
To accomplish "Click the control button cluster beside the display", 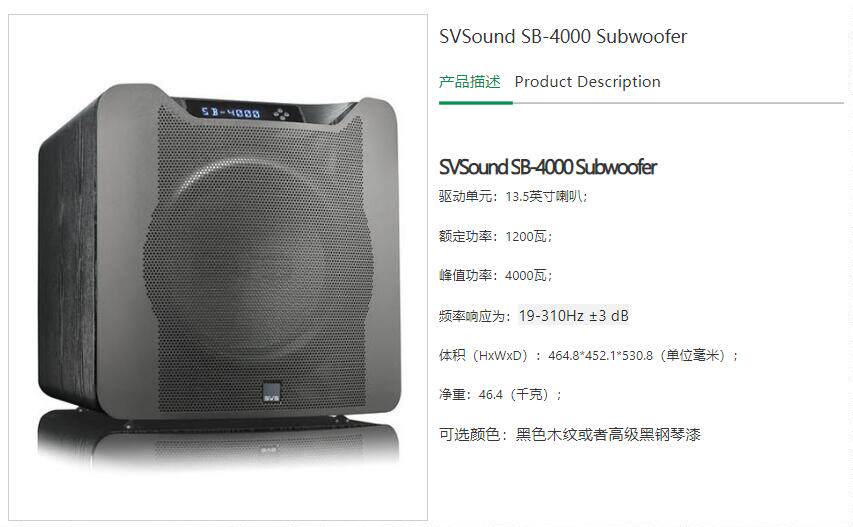I will pos(281,114).
